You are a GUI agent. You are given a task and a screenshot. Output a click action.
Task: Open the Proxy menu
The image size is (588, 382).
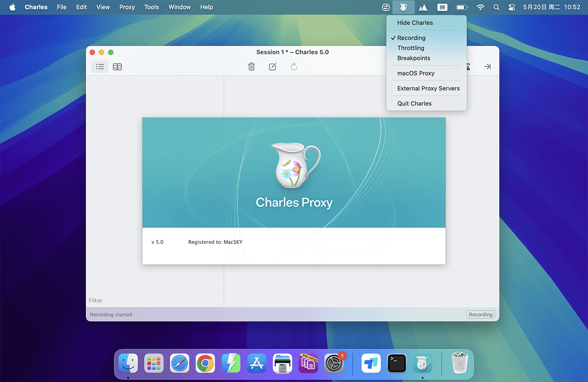click(x=127, y=7)
